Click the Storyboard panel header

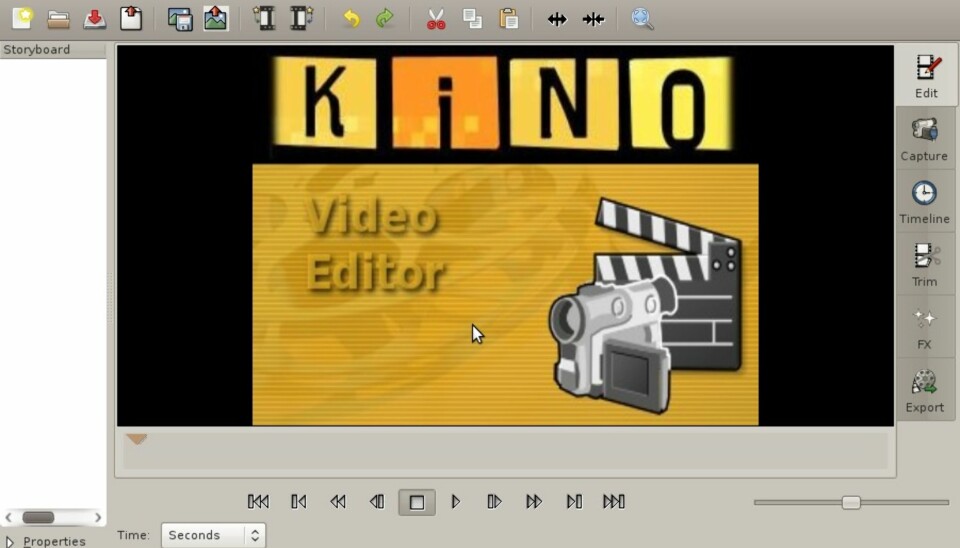[x=53, y=50]
